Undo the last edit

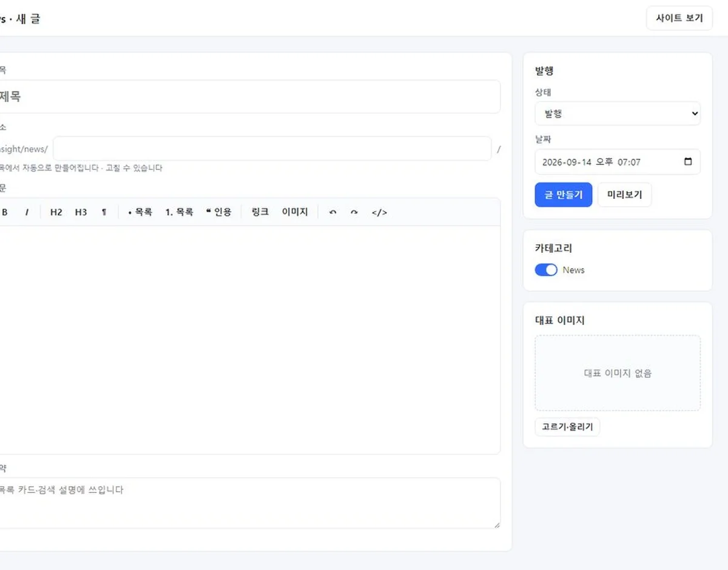coord(332,212)
